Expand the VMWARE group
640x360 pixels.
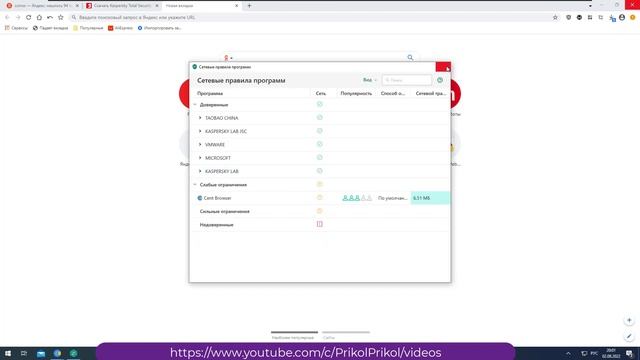pos(200,144)
